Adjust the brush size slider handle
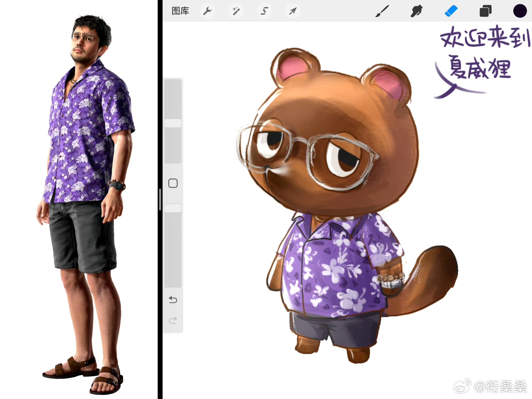Screen dimensions: 532x399 pyautogui.click(x=173, y=123)
